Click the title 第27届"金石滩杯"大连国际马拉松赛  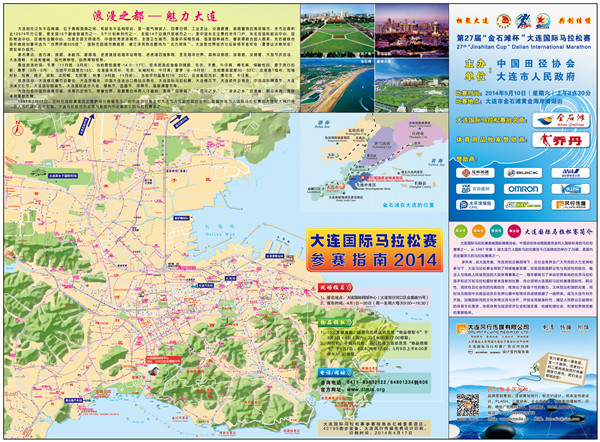523,38
